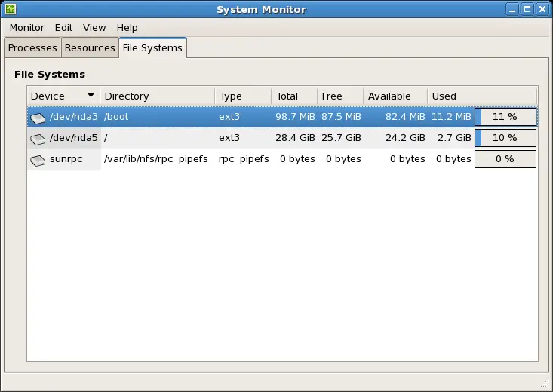Click the /dev/hda5 drive icon
Image resolution: width=553 pixels, height=392 pixels.
[38, 139]
